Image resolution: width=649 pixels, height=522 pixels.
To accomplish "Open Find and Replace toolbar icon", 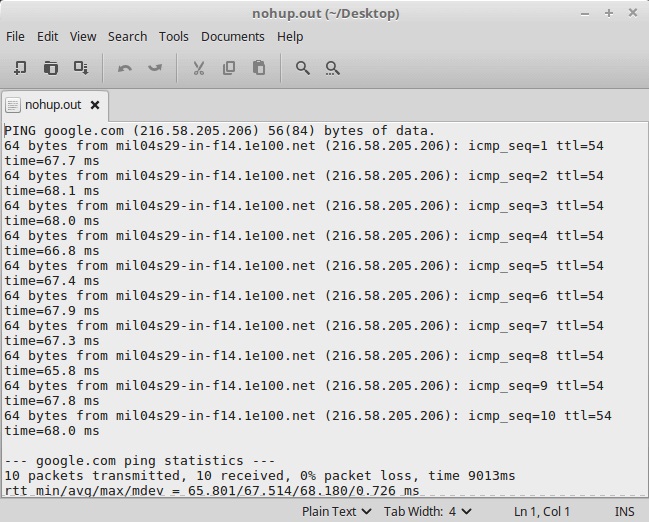I will coord(333,68).
